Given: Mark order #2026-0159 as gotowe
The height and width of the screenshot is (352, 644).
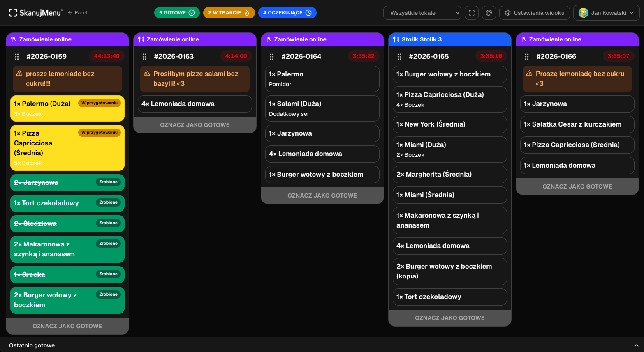Looking at the screenshot, I should (x=67, y=326).
